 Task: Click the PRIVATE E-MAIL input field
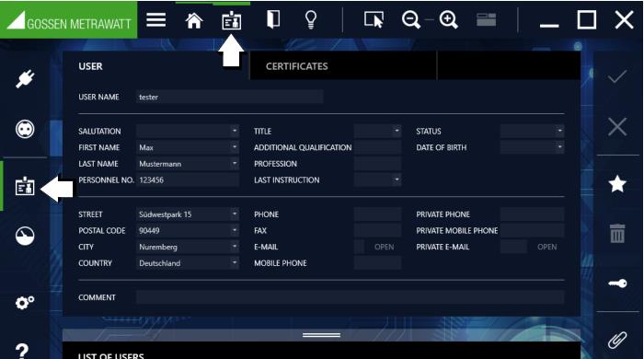click(513, 247)
